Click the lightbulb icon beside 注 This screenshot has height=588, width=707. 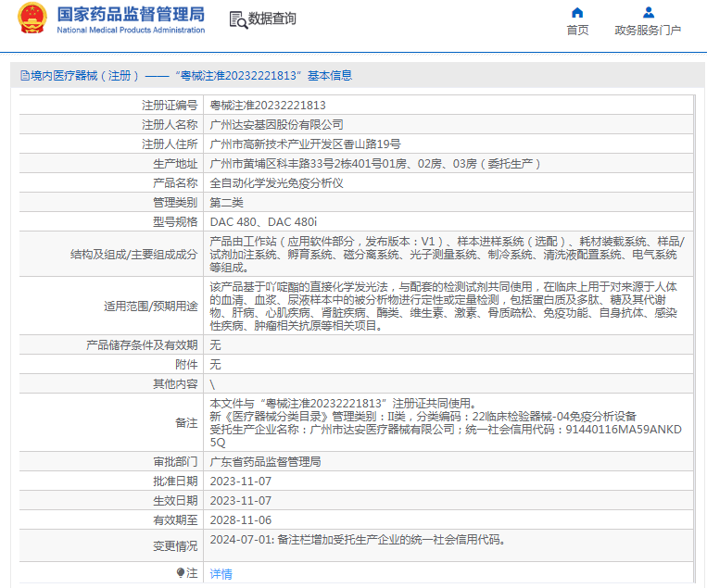coord(181,573)
